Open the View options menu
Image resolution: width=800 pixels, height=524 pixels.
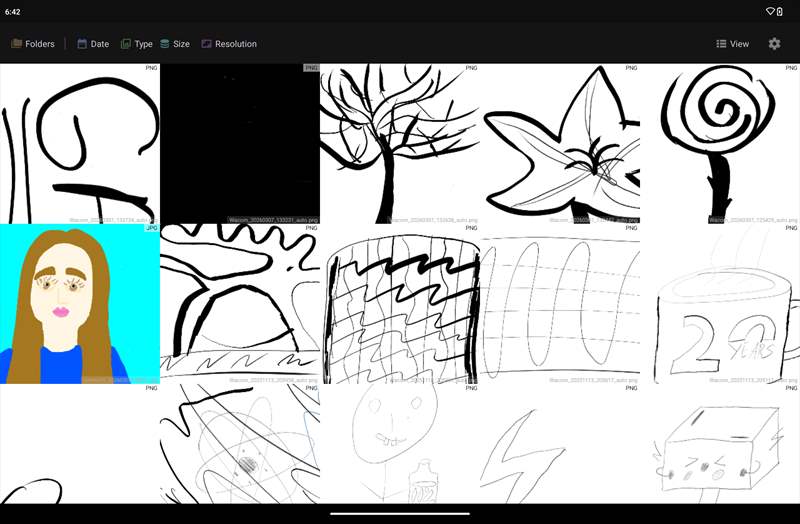[732, 44]
